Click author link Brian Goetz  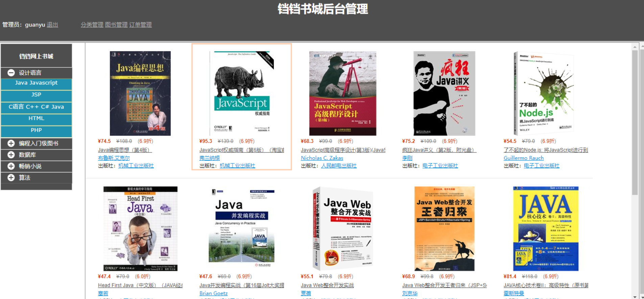pyautogui.click(x=213, y=293)
